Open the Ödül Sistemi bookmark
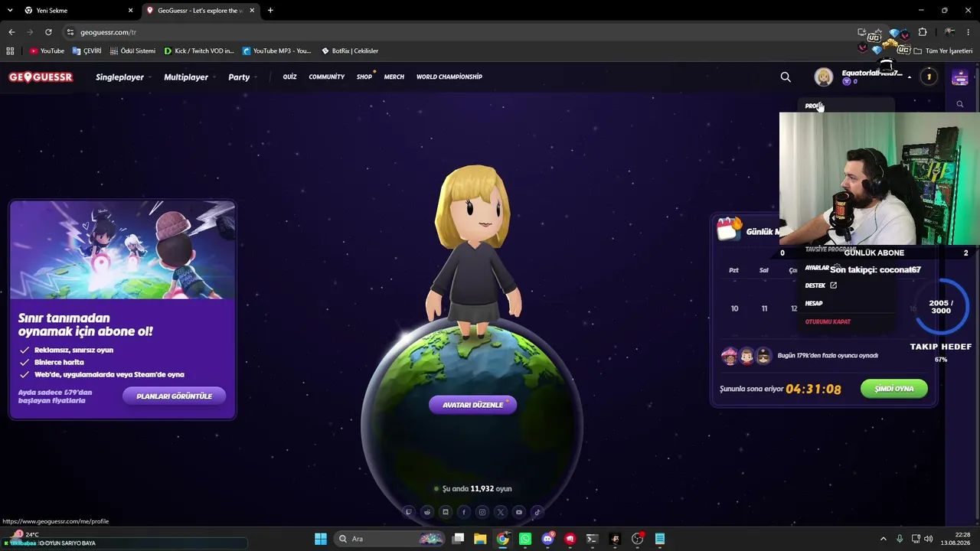Viewport: 980px width, 551px height. [x=132, y=51]
